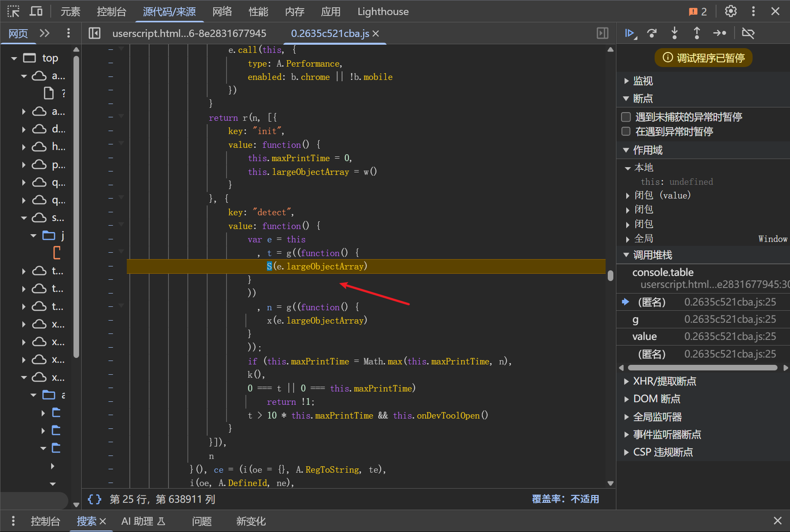
Task: Click the inspect element picker icon
Action: click(x=13, y=11)
